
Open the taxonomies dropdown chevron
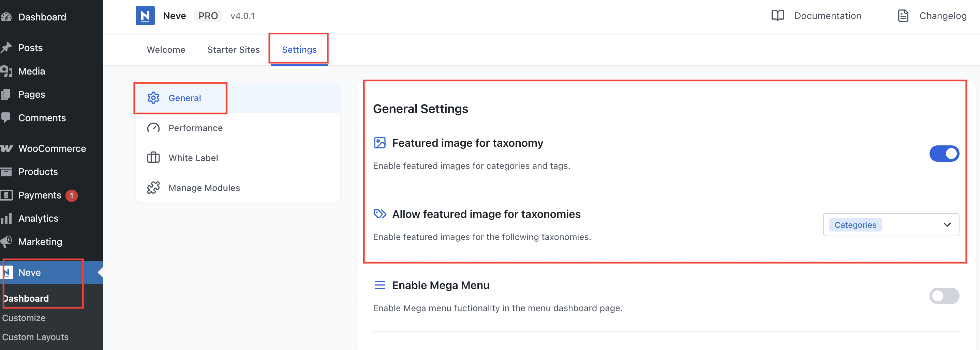tap(947, 225)
